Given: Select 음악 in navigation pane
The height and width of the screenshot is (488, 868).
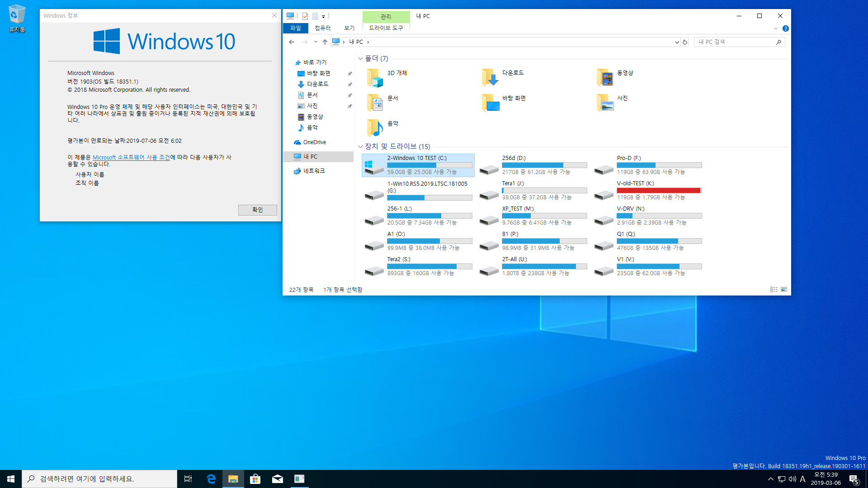Looking at the screenshot, I should [x=312, y=127].
